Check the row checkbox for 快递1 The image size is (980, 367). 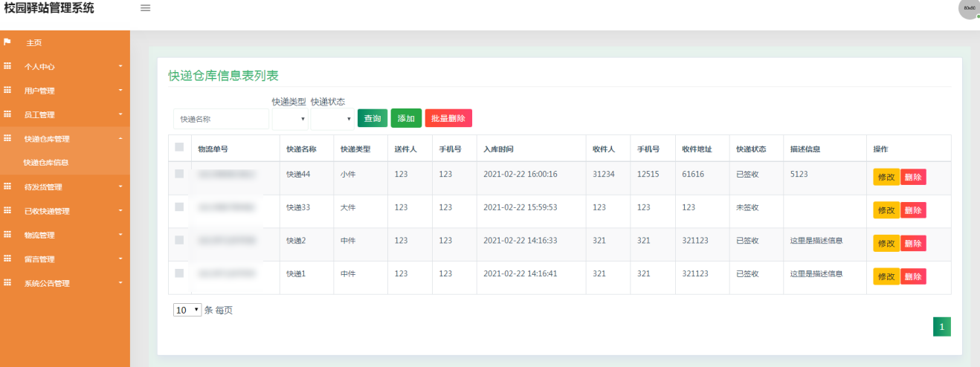click(179, 273)
